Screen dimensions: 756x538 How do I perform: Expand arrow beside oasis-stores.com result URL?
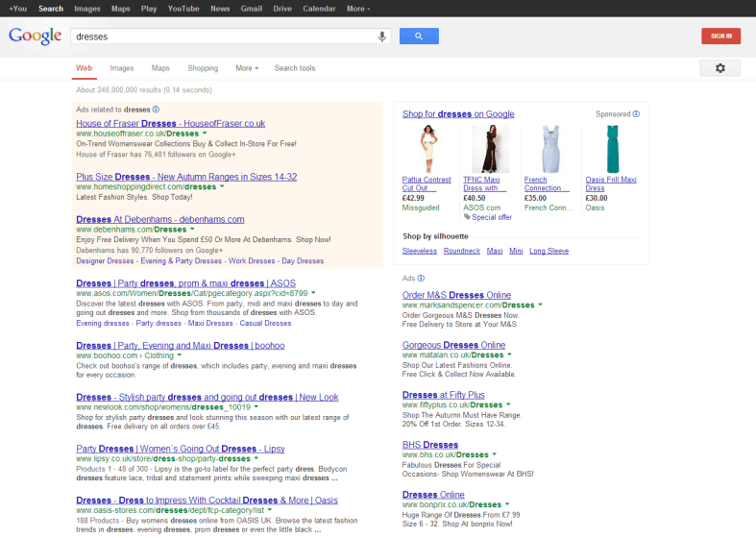[x=270, y=509]
